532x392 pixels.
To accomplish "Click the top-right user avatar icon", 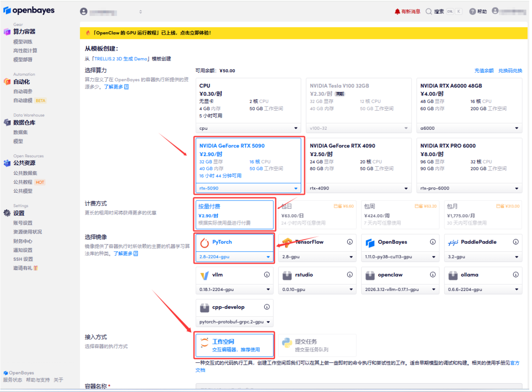I will (x=495, y=11).
